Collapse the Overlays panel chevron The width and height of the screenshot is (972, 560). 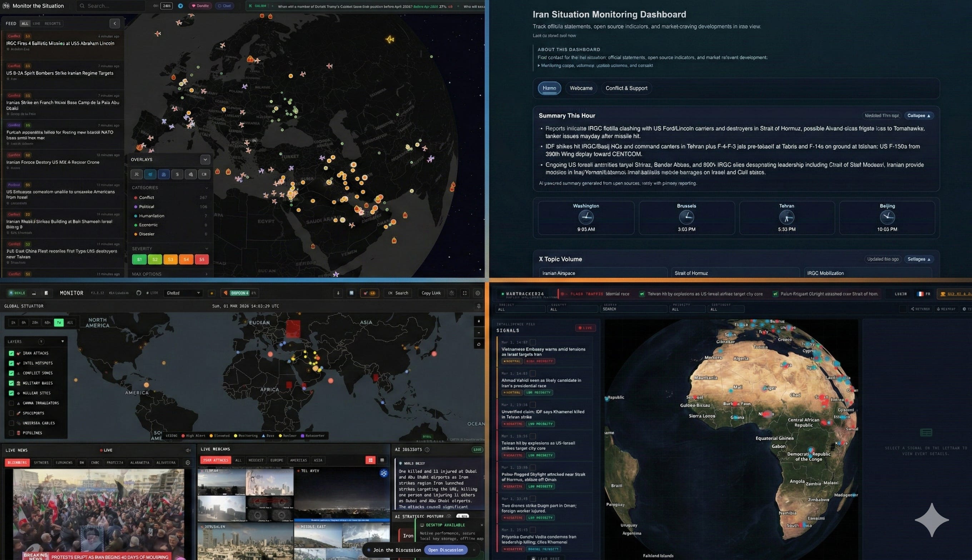(x=205, y=159)
